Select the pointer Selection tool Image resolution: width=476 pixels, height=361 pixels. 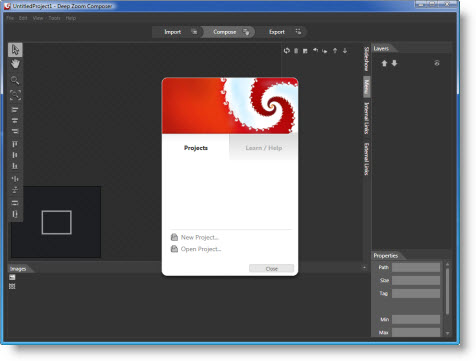pos(15,50)
